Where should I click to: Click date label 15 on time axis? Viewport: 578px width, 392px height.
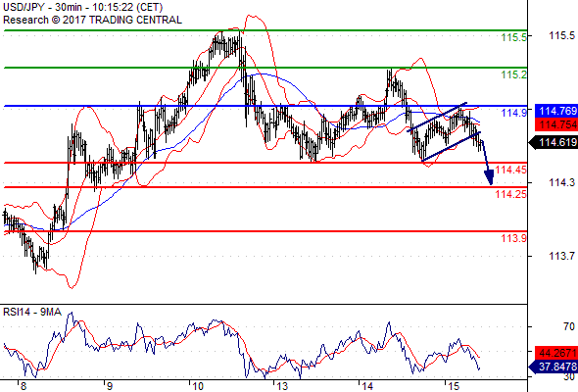point(454,386)
